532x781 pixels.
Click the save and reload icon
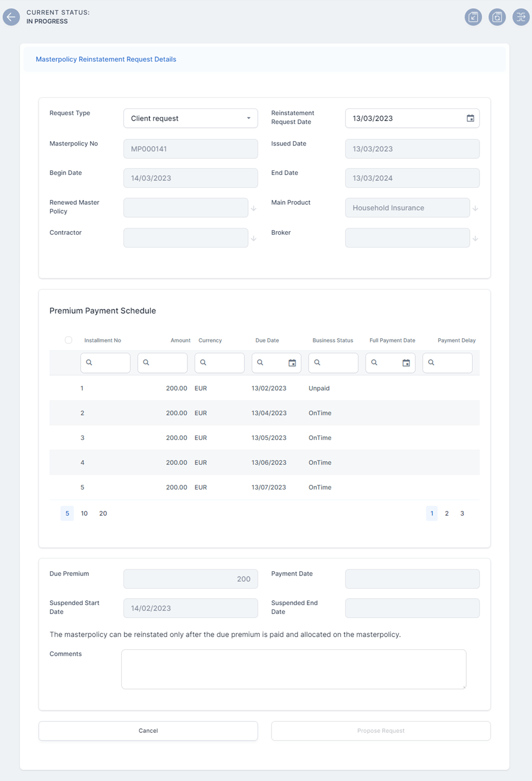tap(497, 17)
